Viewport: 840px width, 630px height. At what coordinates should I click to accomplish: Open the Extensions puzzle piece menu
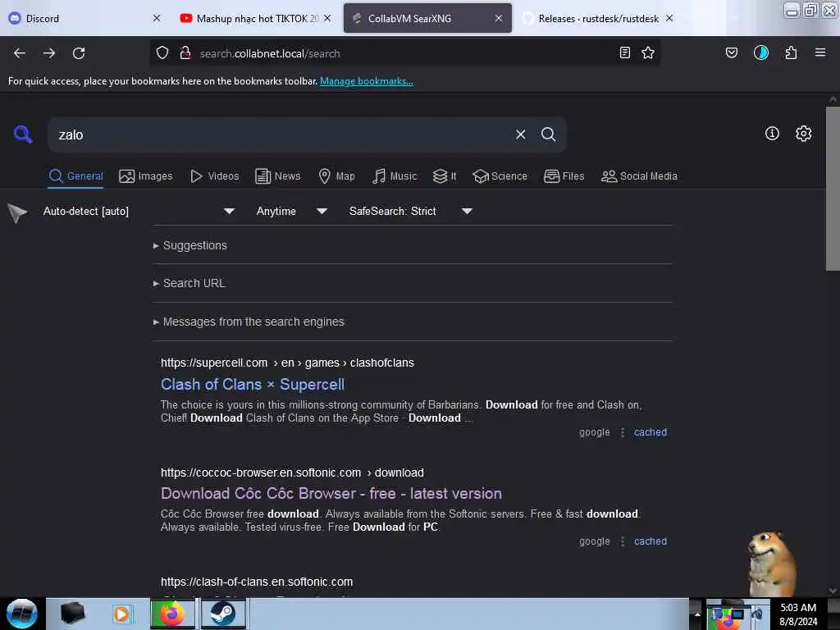pyautogui.click(x=791, y=52)
